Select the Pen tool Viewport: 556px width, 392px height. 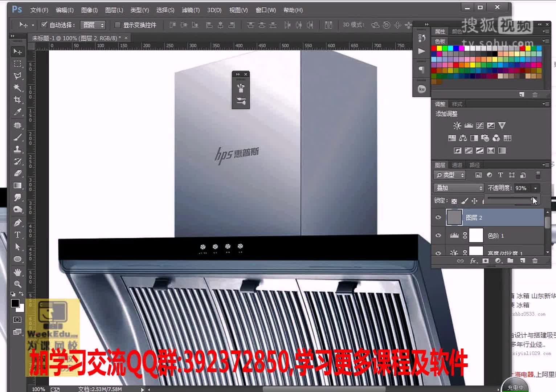pos(17,222)
